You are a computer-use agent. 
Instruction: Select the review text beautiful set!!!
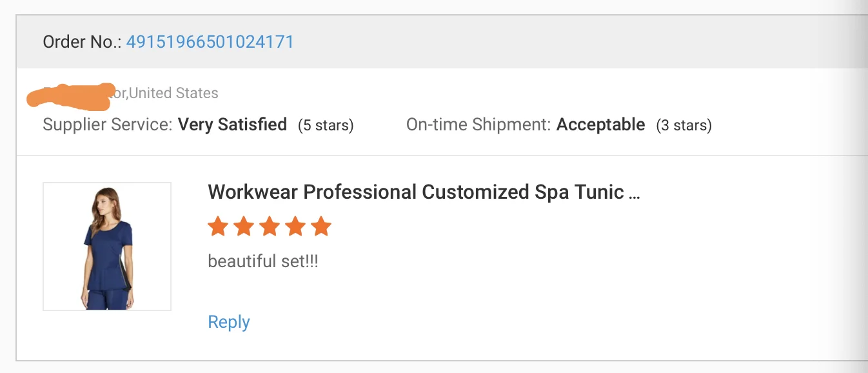(x=262, y=261)
